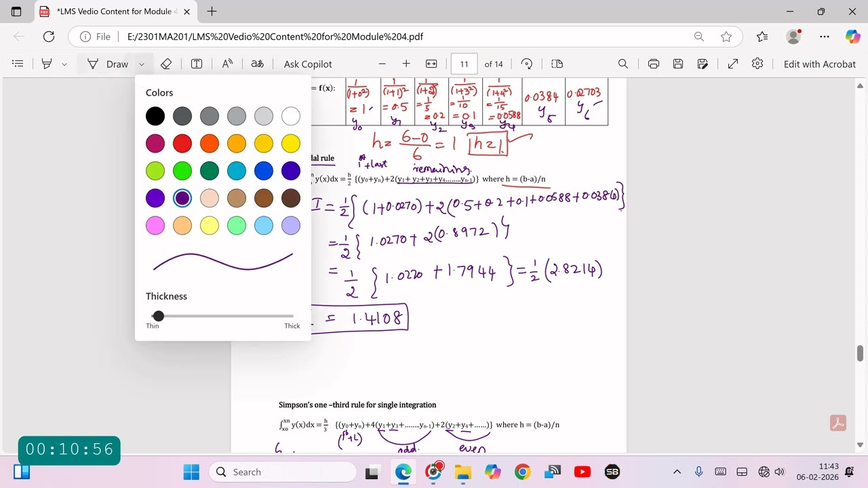868x488 pixels.
Task: Expand the Highlight options arrow
Action: click(x=64, y=64)
